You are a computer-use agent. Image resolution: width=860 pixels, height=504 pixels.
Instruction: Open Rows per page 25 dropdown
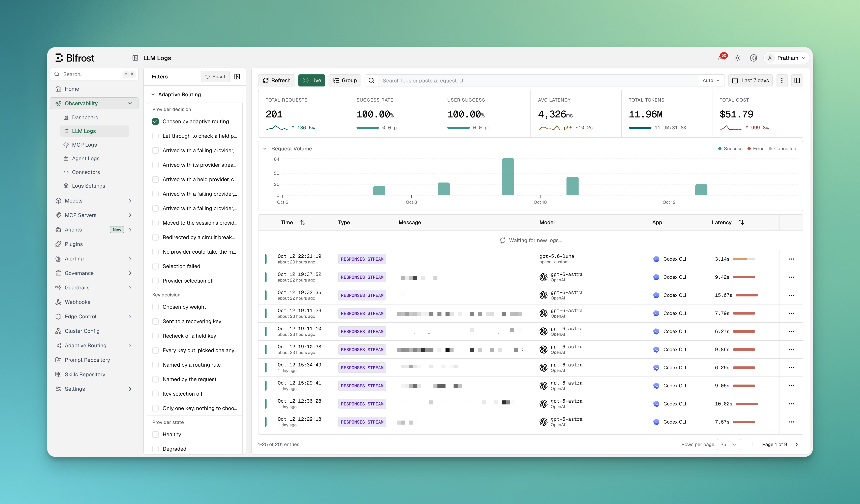pyautogui.click(x=729, y=444)
